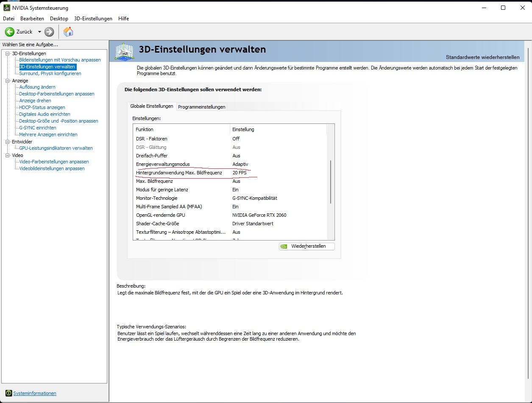Viewport: 532px width, 403px height.
Task: Switch to Globale Einstellungen tab
Action: point(152,106)
